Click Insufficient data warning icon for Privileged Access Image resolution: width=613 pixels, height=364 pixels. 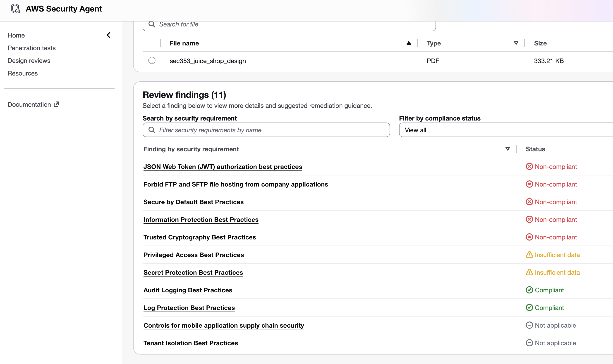pos(529,255)
